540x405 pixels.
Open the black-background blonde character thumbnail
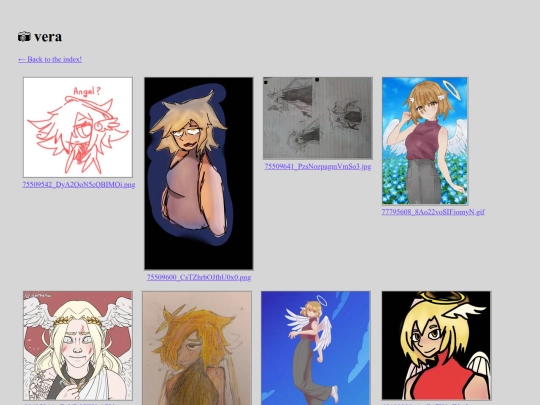[199, 173]
